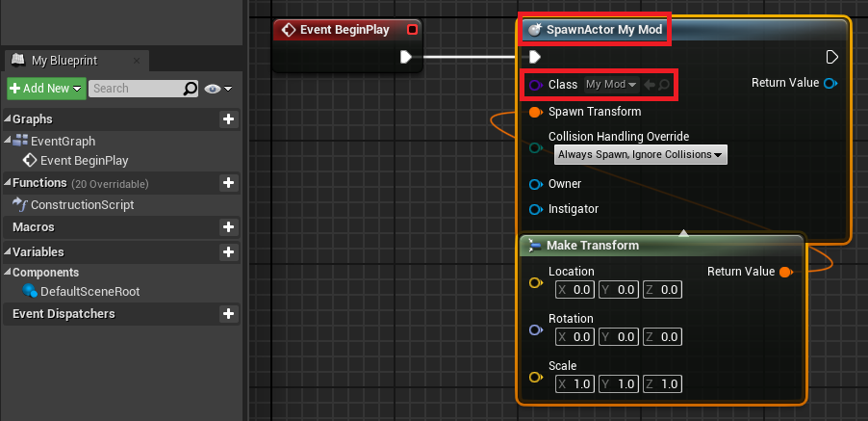Edit Scale Z value field

pyautogui.click(x=662, y=383)
